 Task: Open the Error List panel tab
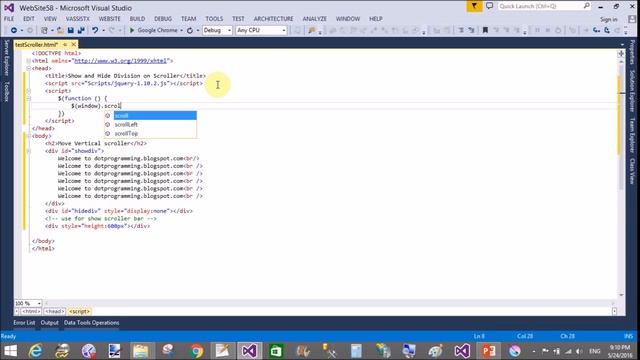point(24,322)
